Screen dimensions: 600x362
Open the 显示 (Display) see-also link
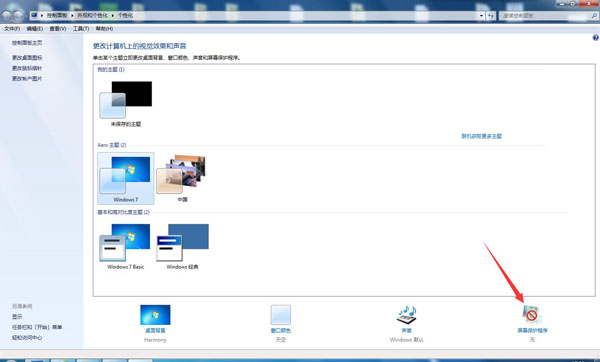(17, 317)
